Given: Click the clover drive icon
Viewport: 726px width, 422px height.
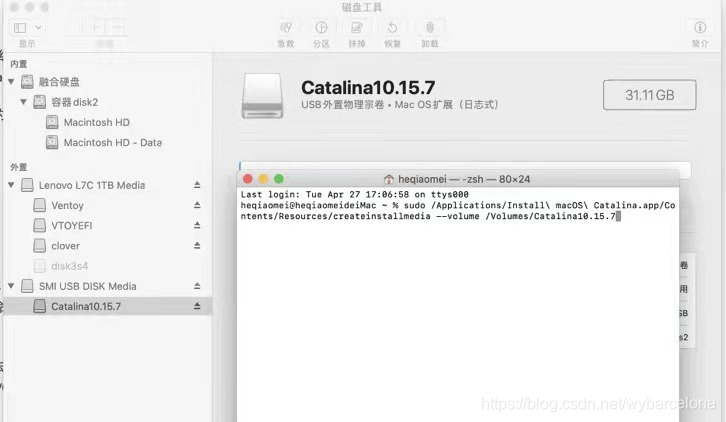Looking at the screenshot, I should [40, 246].
